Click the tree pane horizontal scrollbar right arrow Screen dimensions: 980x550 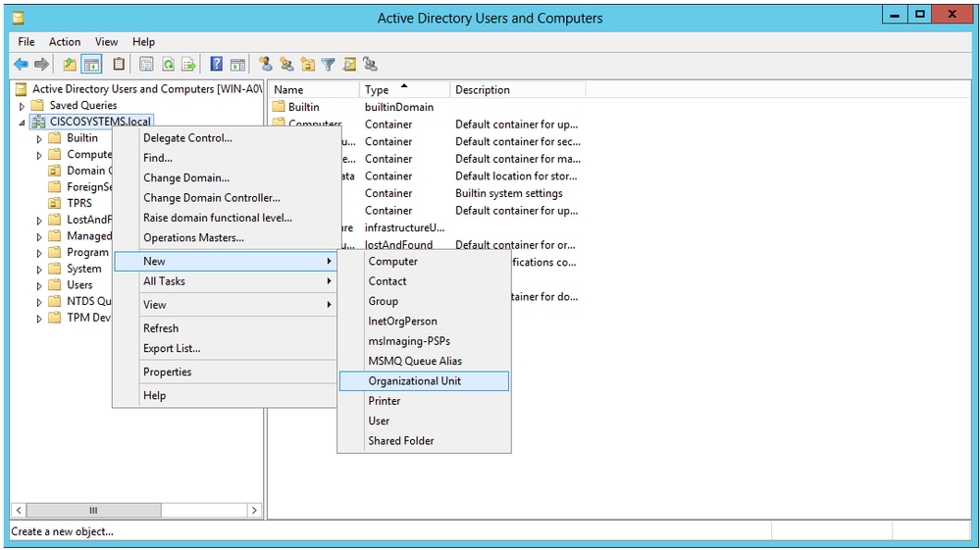click(254, 511)
